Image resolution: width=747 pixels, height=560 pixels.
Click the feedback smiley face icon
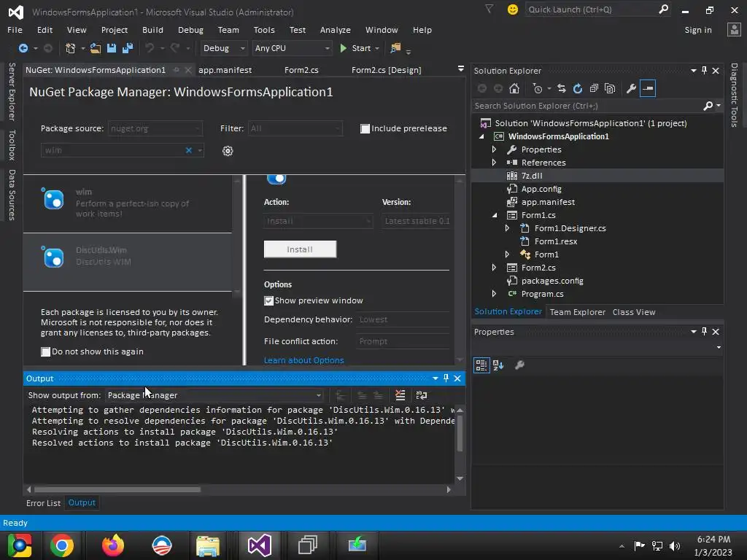[513, 9]
